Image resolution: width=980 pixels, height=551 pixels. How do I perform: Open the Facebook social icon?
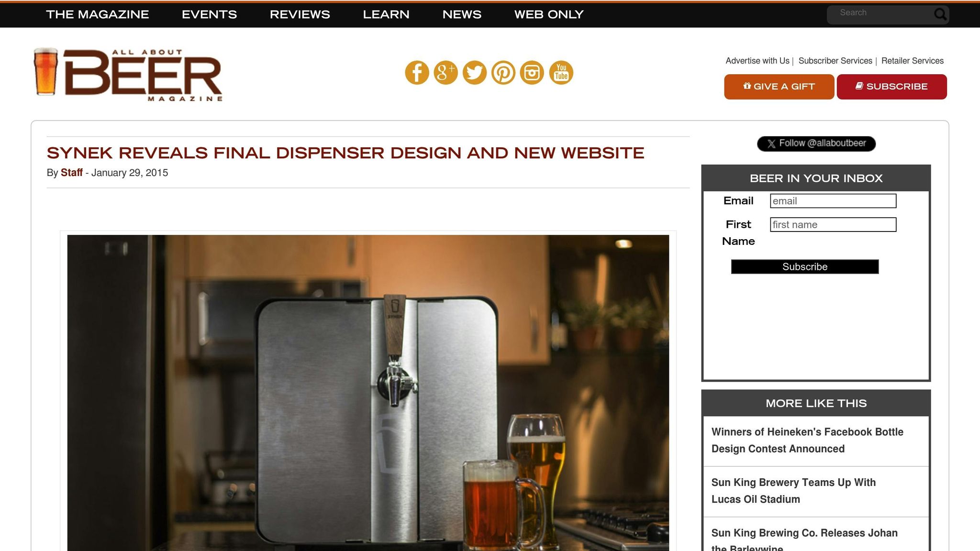click(x=417, y=73)
